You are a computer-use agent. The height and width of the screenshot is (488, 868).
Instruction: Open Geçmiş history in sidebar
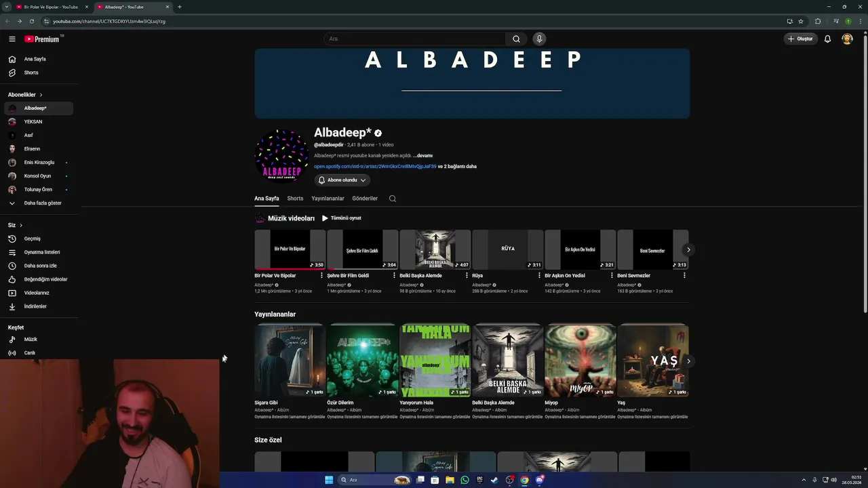pyautogui.click(x=39, y=239)
